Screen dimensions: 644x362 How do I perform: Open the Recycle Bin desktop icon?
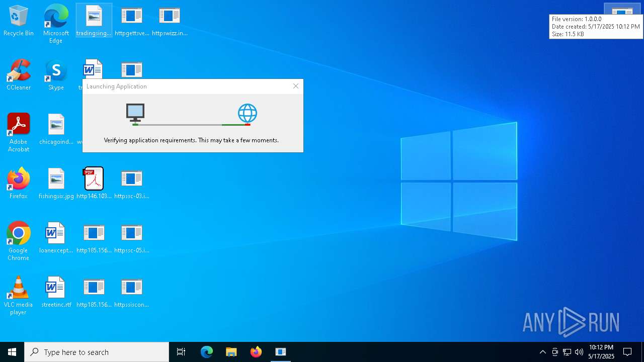[x=19, y=21]
